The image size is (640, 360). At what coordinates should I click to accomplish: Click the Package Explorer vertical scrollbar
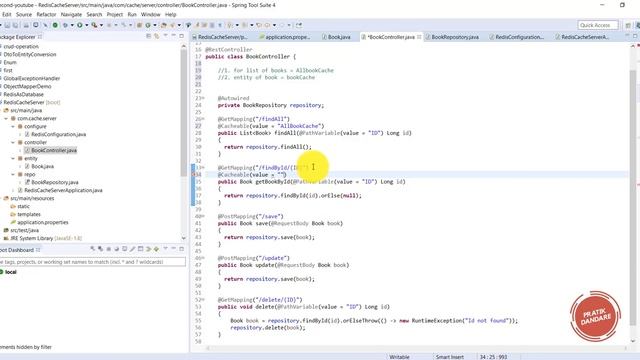click(x=183, y=114)
